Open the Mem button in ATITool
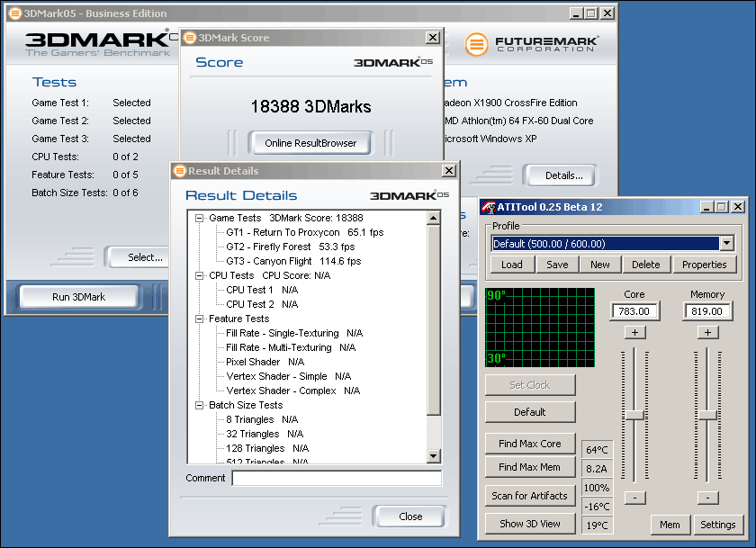This screenshot has height=548, width=756. [670, 525]
